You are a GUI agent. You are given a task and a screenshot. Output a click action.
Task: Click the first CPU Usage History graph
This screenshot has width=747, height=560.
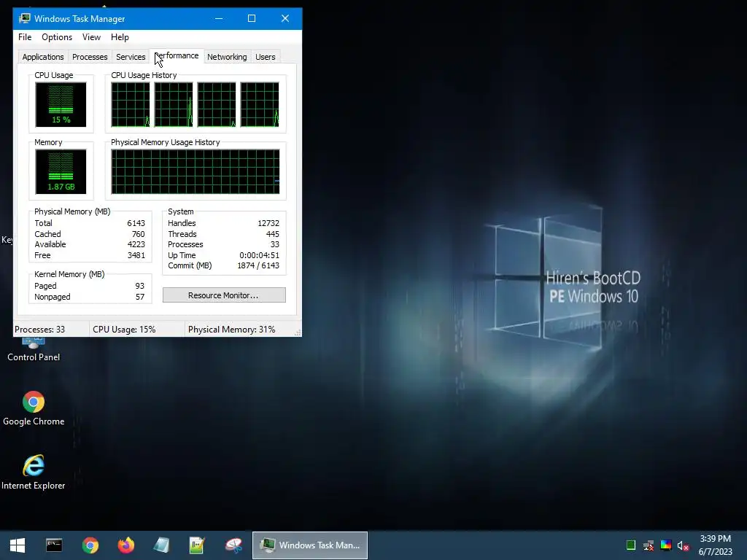tap(130, 104)
